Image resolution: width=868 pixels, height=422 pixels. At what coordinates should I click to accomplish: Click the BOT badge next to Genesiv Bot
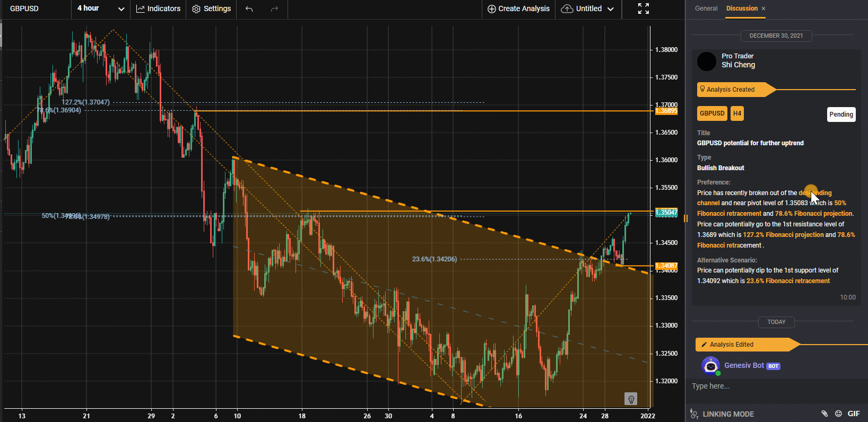[774, 366]
